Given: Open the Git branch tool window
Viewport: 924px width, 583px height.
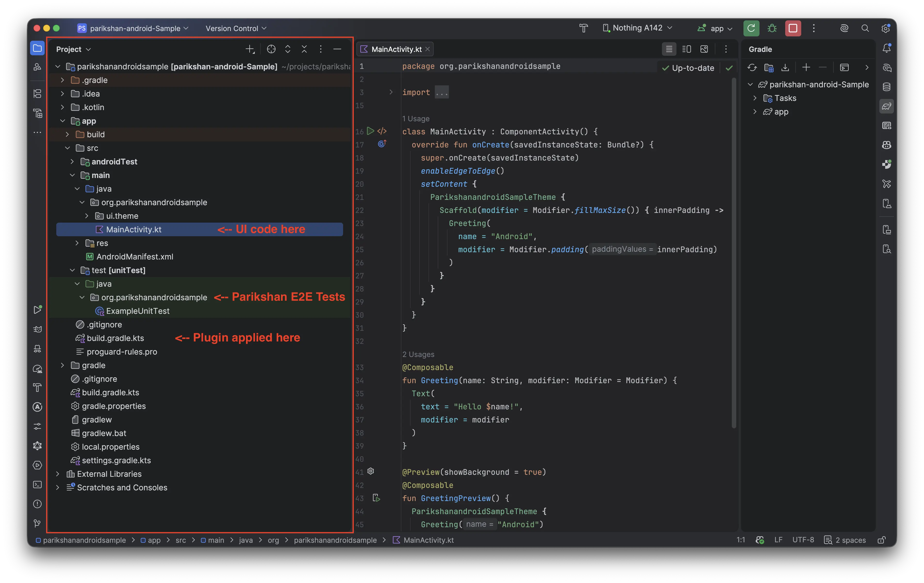Looking at the screenshot, I should coord(37,523).
